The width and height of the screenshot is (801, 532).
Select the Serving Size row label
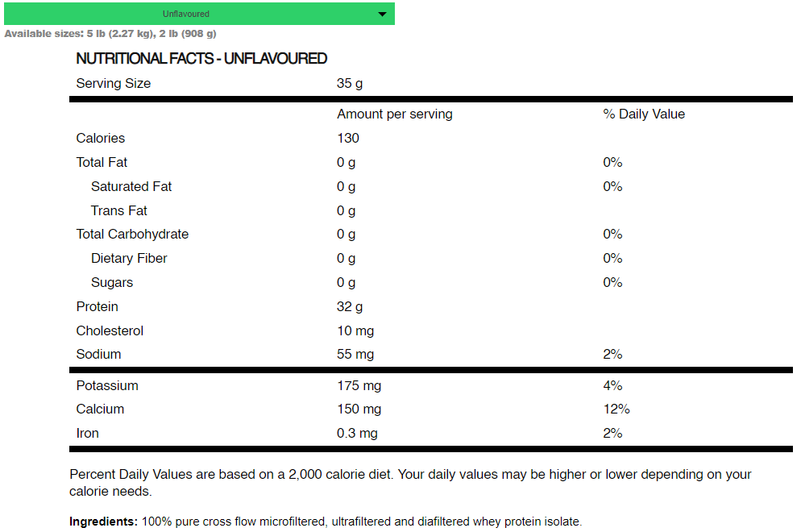coord(113,84)
